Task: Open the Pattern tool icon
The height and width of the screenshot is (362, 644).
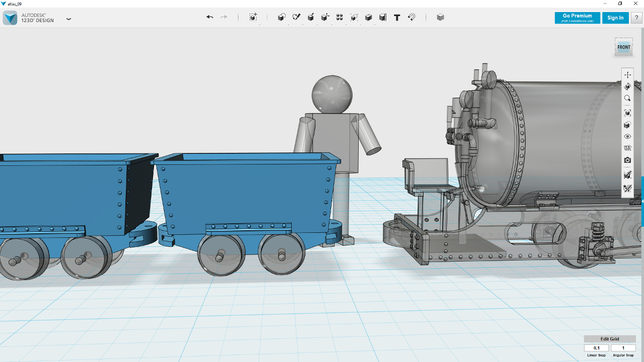Action: click(x=340, y=17)
